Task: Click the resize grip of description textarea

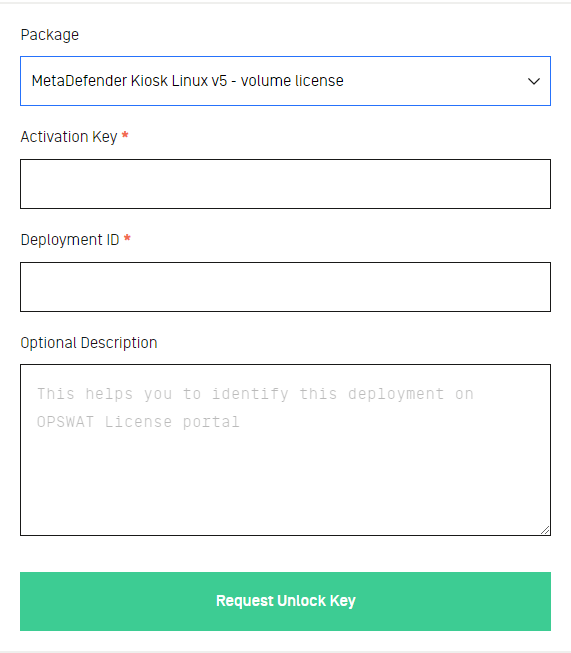Action: [x=545, y=530]
